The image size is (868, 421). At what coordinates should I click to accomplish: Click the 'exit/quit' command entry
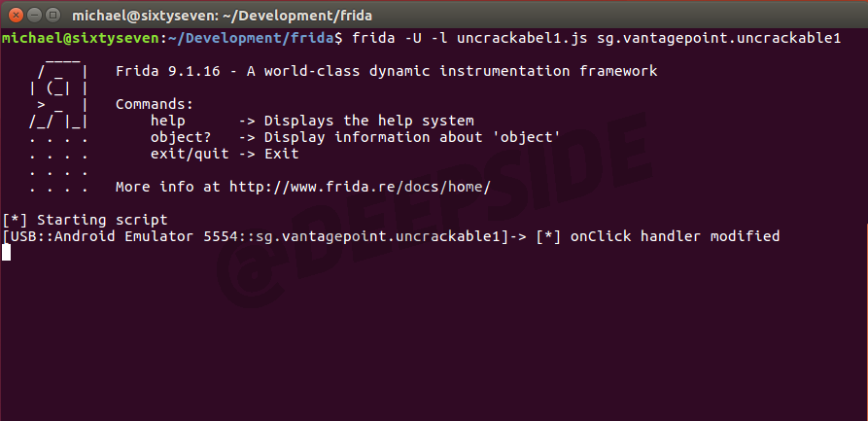pyautogui.click(x=190, y=154)
